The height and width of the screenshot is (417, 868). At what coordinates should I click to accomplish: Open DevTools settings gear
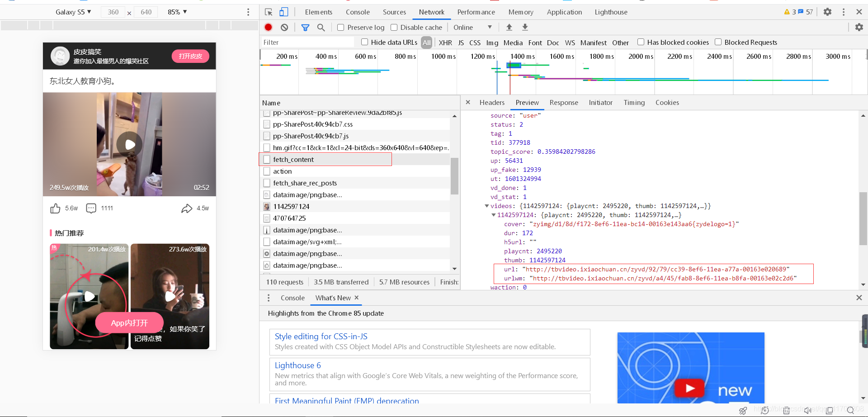pos(827,12)
